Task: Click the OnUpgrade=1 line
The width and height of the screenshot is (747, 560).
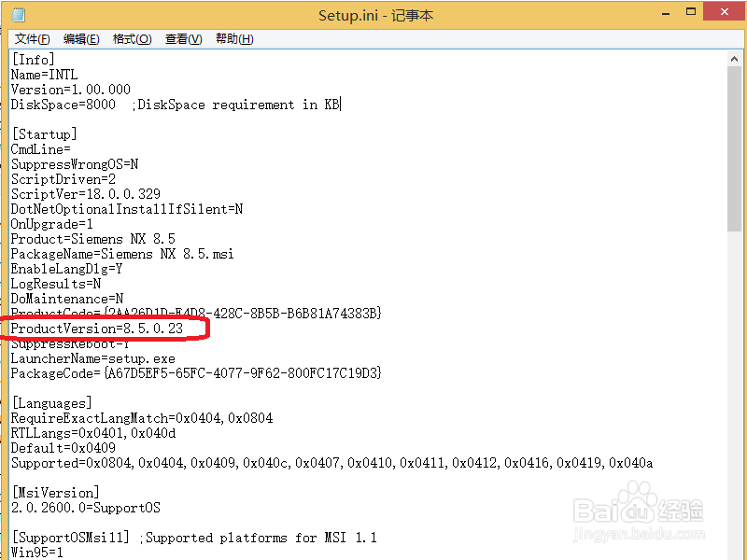Action: click(52, 224)
